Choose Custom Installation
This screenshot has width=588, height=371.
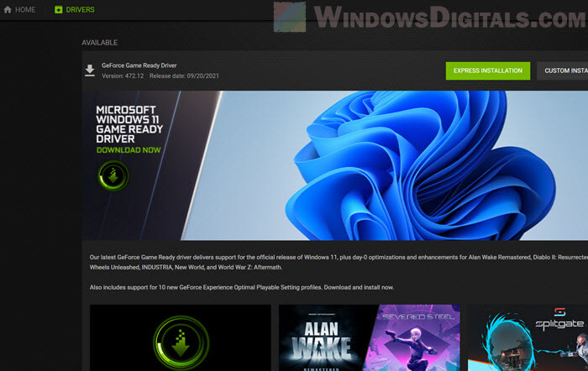click(x=562, y=71)
